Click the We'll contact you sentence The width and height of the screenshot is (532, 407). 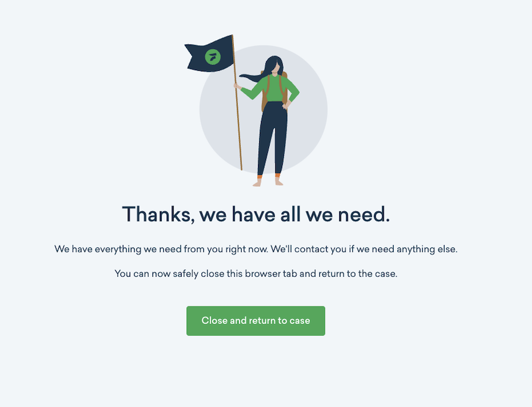click(364, 249)
